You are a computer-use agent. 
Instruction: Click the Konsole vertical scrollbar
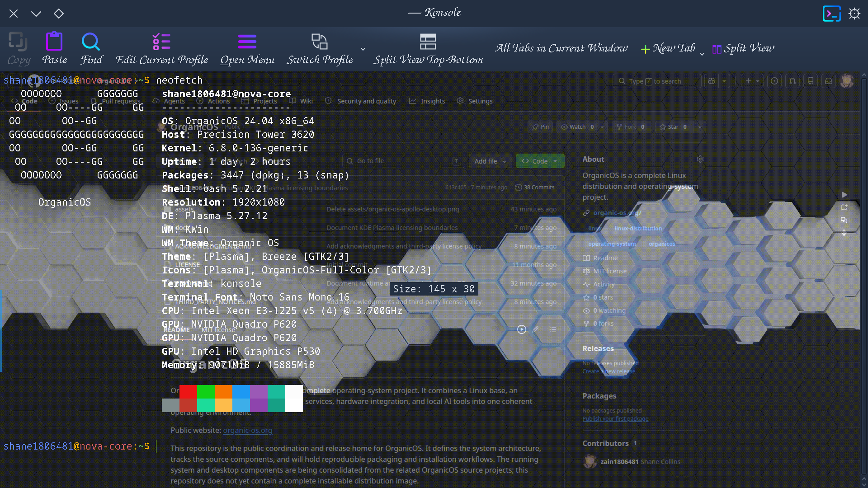[864, 276]
